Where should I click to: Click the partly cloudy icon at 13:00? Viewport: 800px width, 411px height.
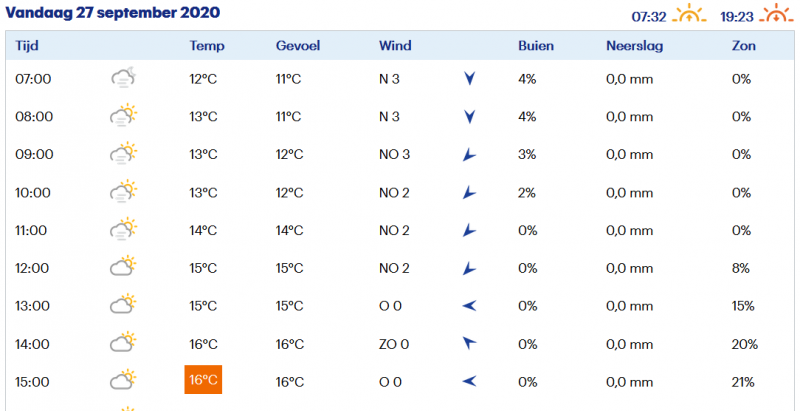(123, 304)
